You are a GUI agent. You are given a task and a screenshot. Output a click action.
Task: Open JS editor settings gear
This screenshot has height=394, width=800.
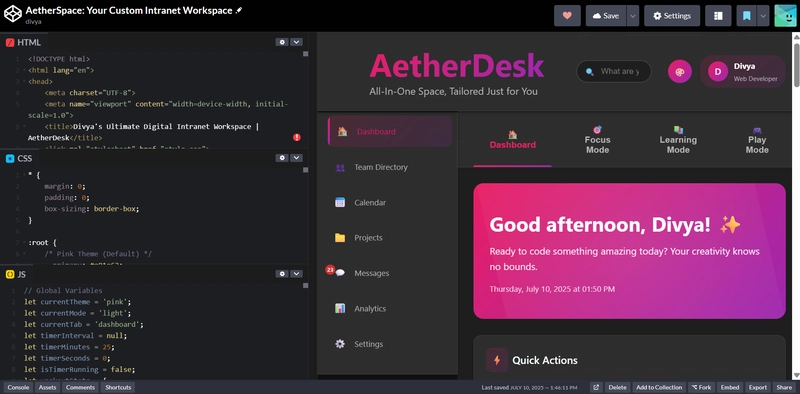point(282,274)
